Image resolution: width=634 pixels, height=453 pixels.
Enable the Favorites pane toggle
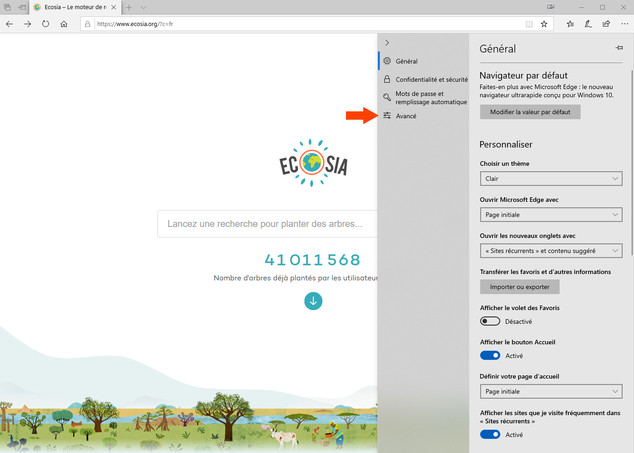point(490,321)
